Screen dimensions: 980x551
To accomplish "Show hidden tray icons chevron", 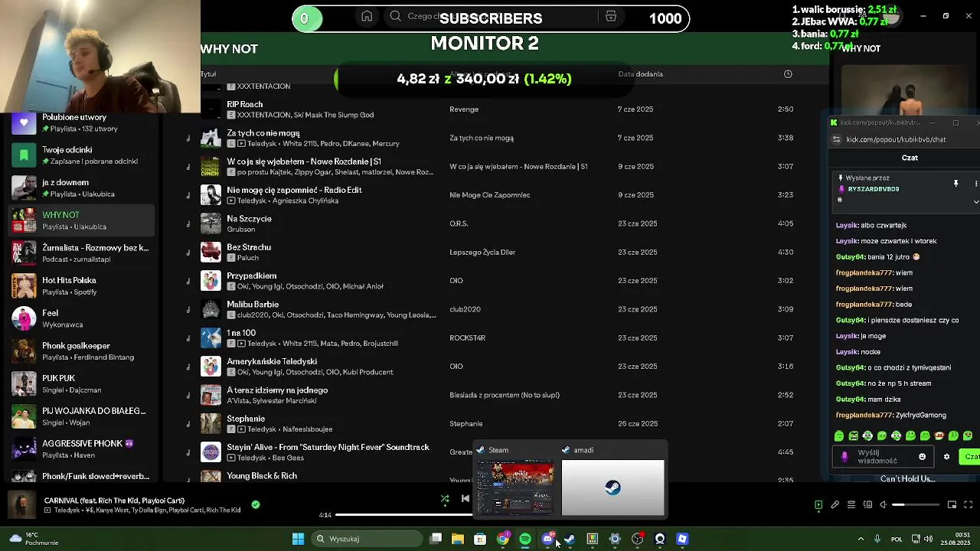I will tap(861, 539).
